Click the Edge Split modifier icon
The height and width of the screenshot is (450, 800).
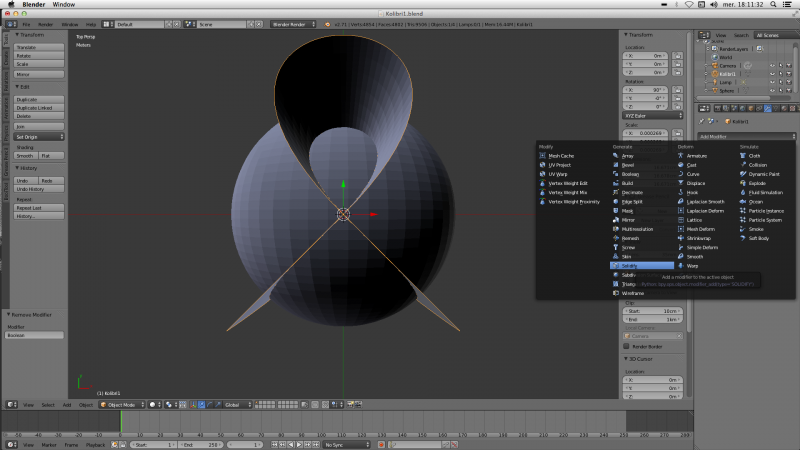pyautogui.click(x=616, y=202)
